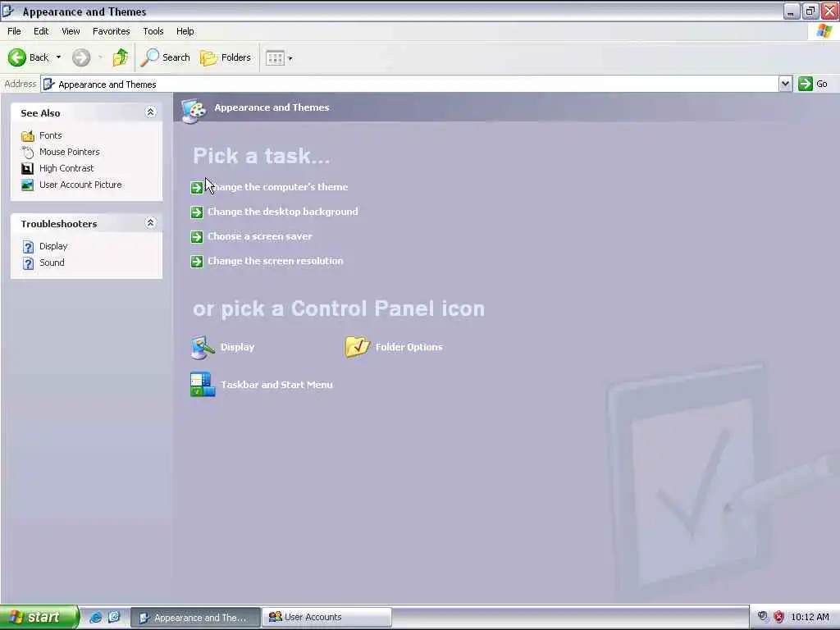Launch Internet Explorer from Quick Launch
840x630 pixels.
coord(96,617)
